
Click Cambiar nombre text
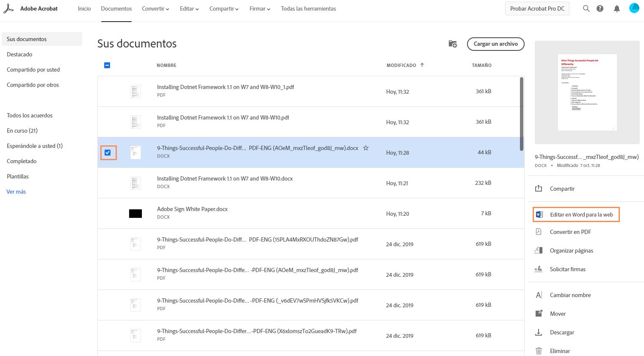(570, 295)
